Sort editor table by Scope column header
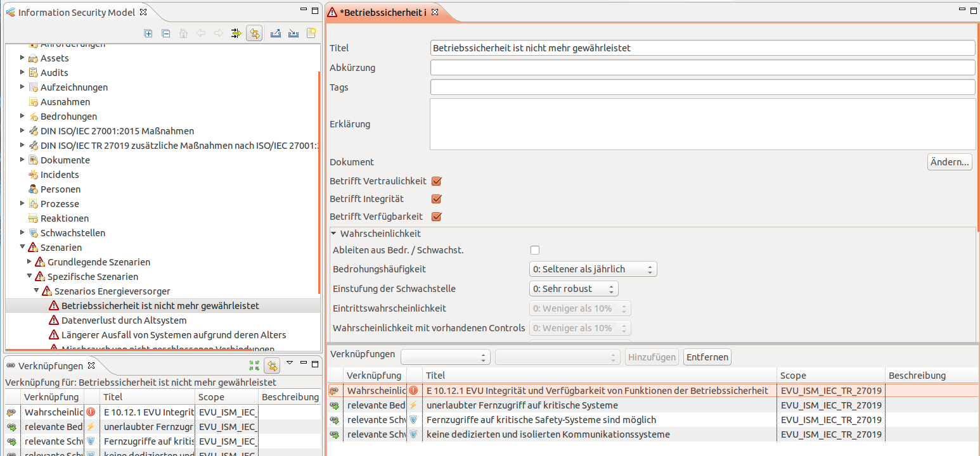Viewport: 980px width, 456px height. pyautogui.click(x=830, y=376)
